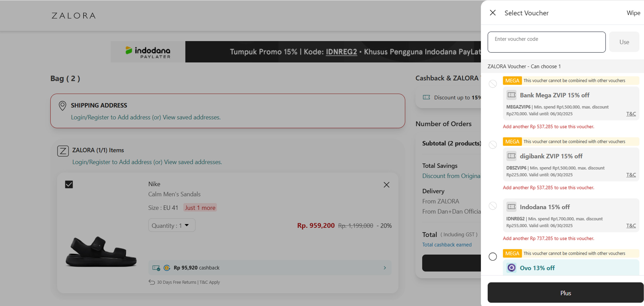Click the shipping address location pin icon

tap(62, 106)
